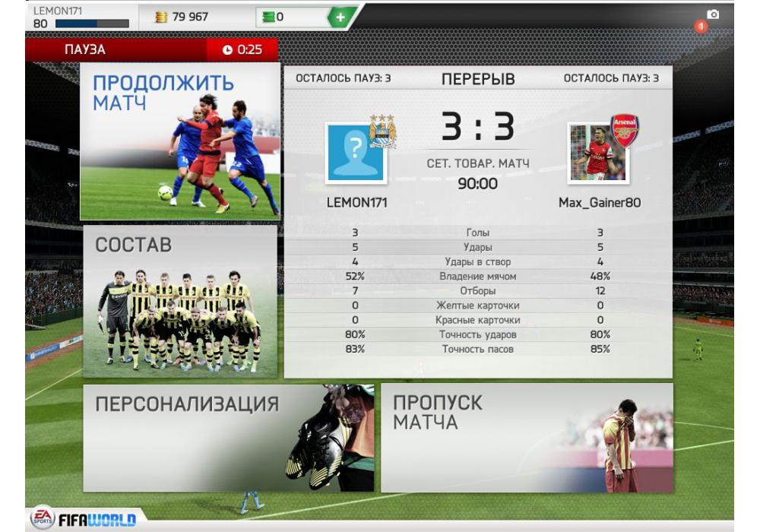Open the Персонализация tile
Viewport: 760px width, 532px height.
tap(229, 438)
